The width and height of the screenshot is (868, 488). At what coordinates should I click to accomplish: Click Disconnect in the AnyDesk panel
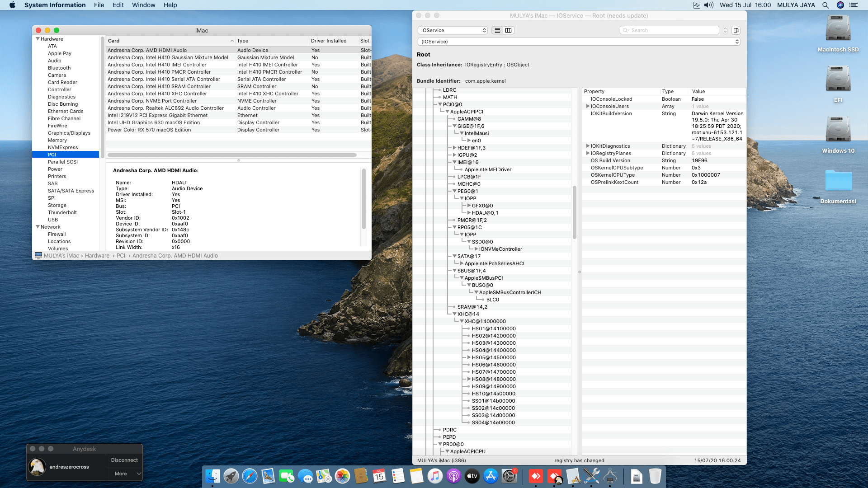coord(124,460)
